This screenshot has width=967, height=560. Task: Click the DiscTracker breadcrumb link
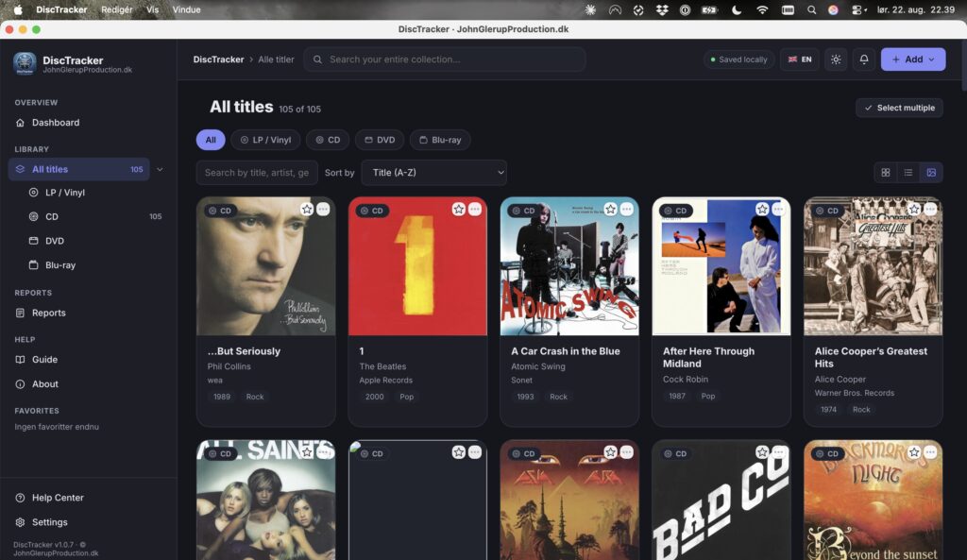(218, 59)
